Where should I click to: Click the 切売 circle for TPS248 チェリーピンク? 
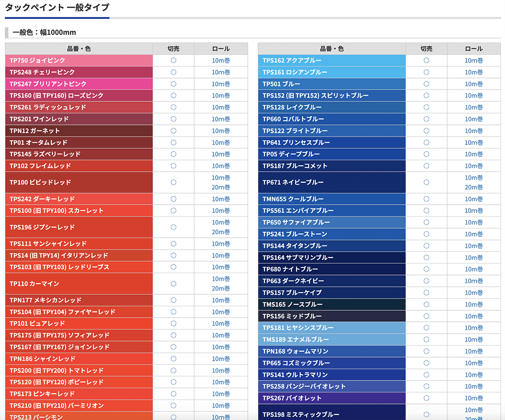coord(174,72)
